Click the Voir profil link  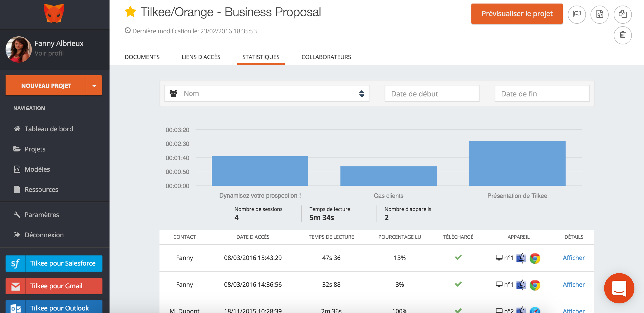pyautogui.click(x=49, y=53)
